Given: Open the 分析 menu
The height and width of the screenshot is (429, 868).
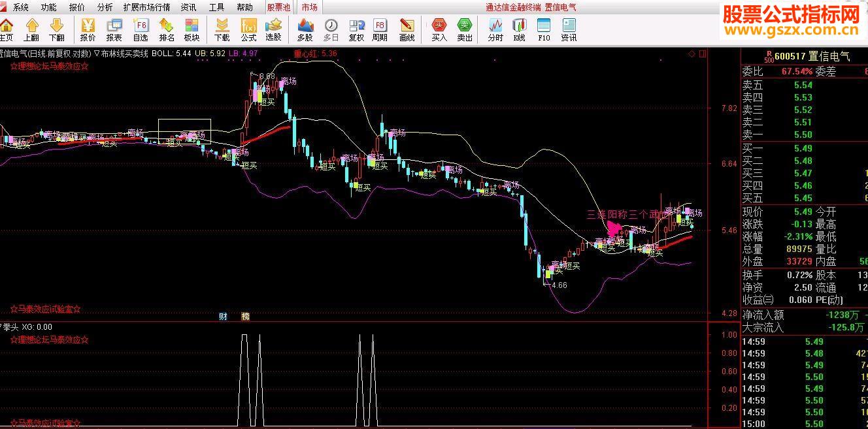Looking at the screenshot, I should click(x=105, y=7).
